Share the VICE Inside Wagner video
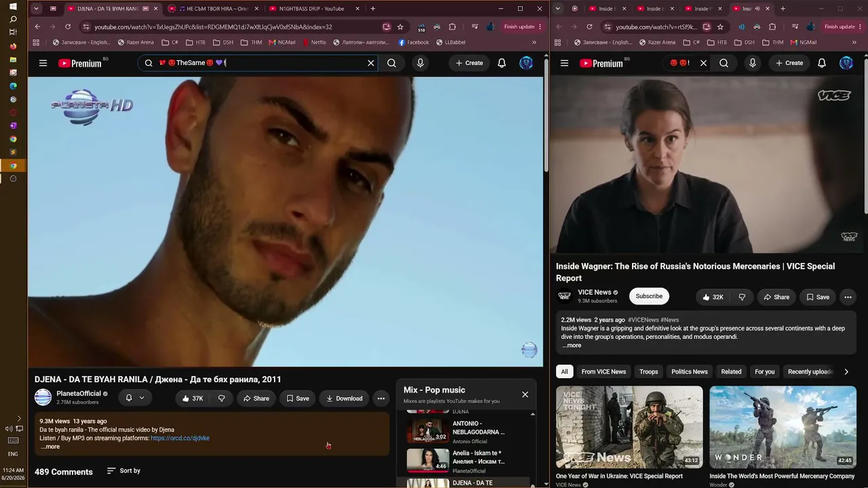The height and width of the screenshot is (488, 868). tap(776, 297)
